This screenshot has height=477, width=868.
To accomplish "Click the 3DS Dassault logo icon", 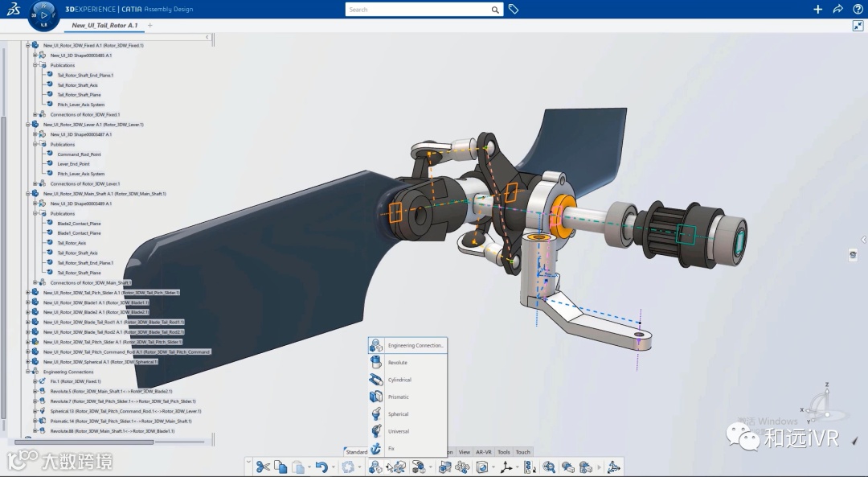I will (14, 10).
